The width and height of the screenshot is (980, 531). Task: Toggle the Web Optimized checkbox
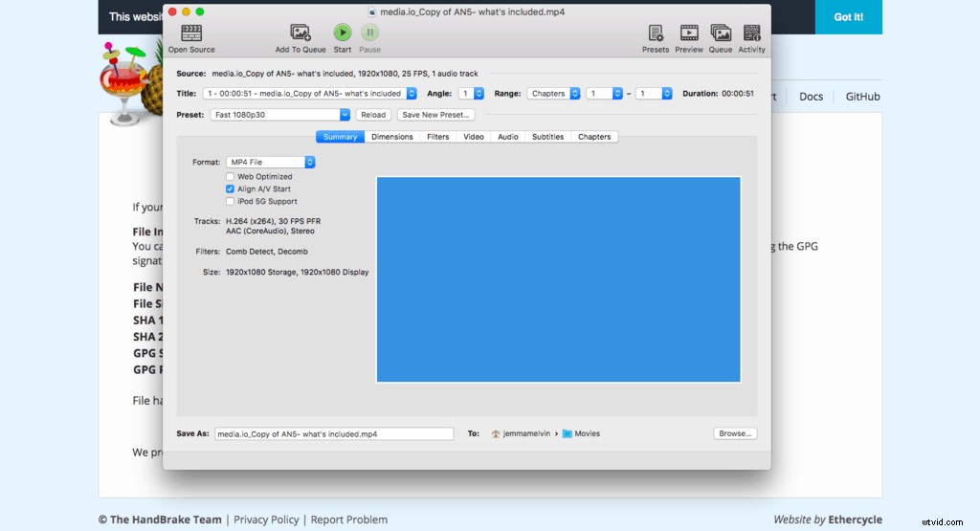pyautogui.click(x=230, y=177)
